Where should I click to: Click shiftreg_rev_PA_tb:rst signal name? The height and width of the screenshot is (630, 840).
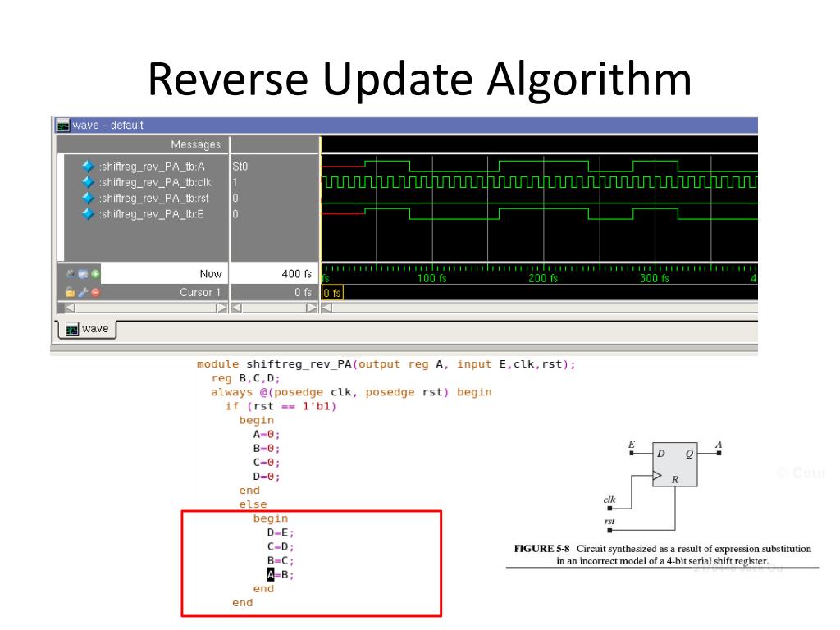(x=154, y=199)
